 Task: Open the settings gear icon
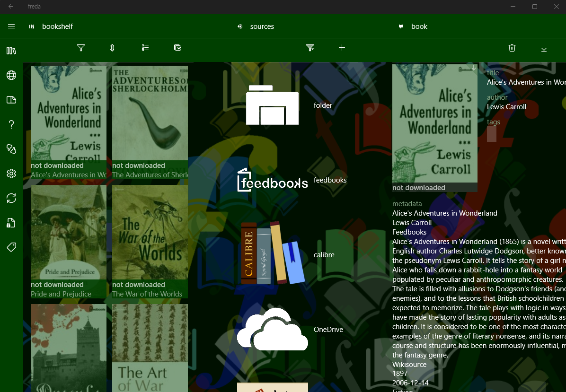coord(11,174)
